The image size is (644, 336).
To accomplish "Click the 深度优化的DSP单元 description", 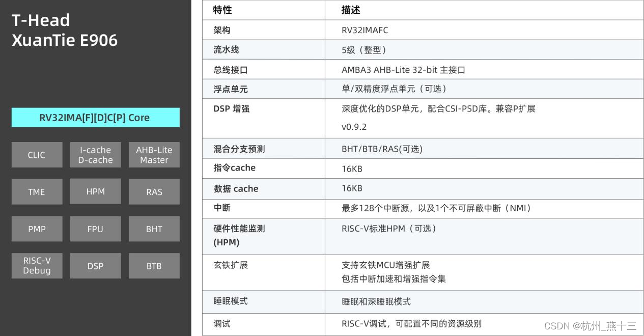I will coord(438,108).
